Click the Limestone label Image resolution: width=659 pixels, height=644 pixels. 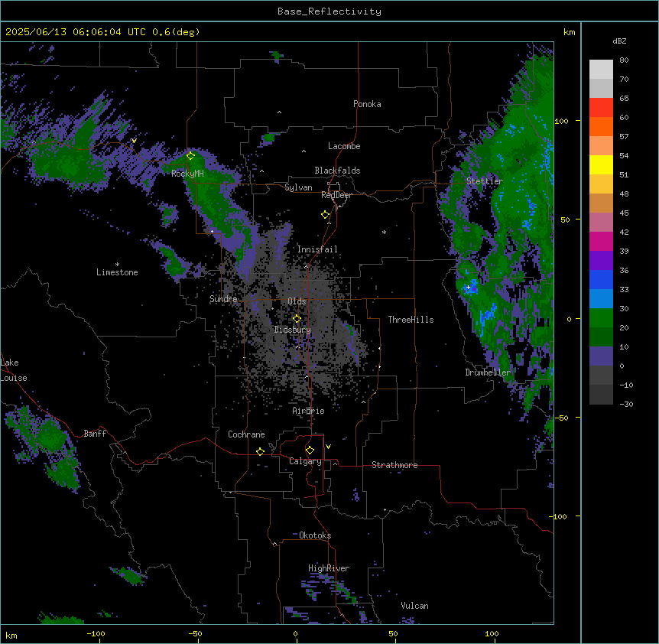117,272
